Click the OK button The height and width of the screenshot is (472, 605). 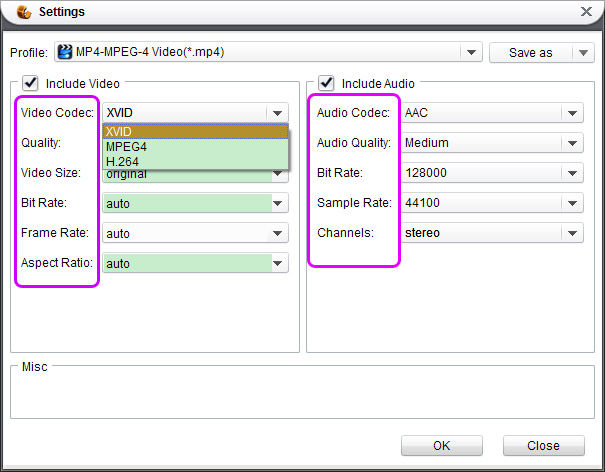click(442, 445)
